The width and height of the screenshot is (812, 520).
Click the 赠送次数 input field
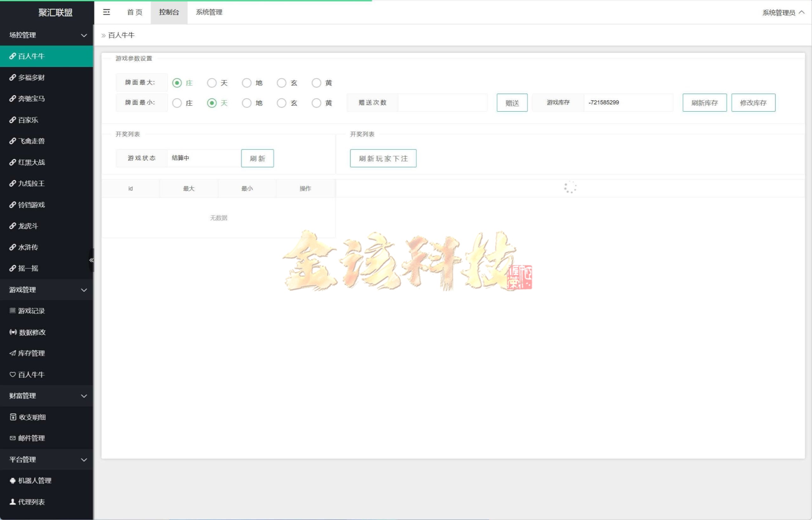[442, 103]
